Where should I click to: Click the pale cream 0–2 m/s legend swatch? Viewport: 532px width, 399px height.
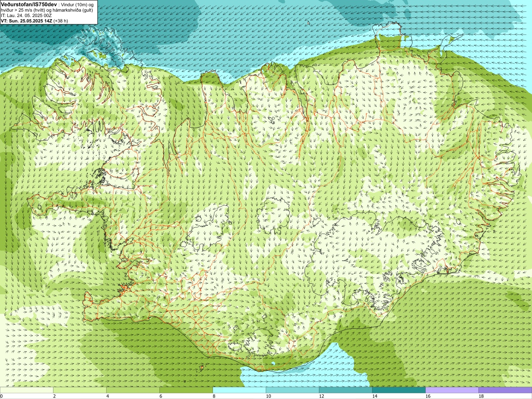point(27,390)
